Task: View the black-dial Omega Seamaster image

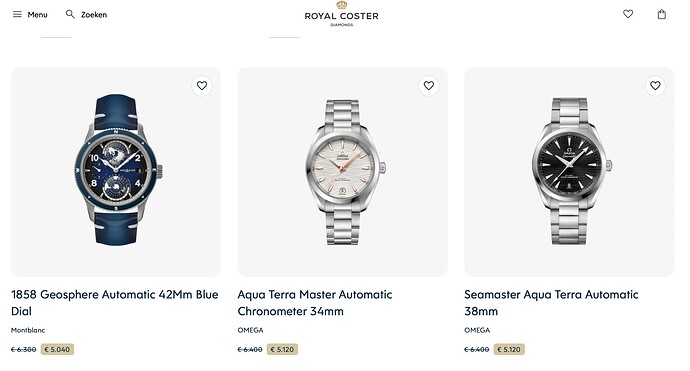Action: (x=569, y=171)
